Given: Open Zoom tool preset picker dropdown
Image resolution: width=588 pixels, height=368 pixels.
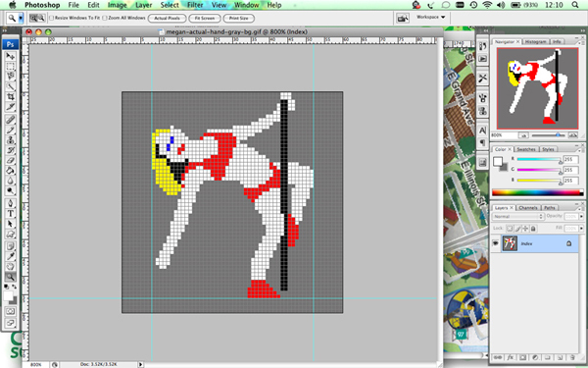Looking at the screenshot, I should pyautogui.click(x=21, y=18).
